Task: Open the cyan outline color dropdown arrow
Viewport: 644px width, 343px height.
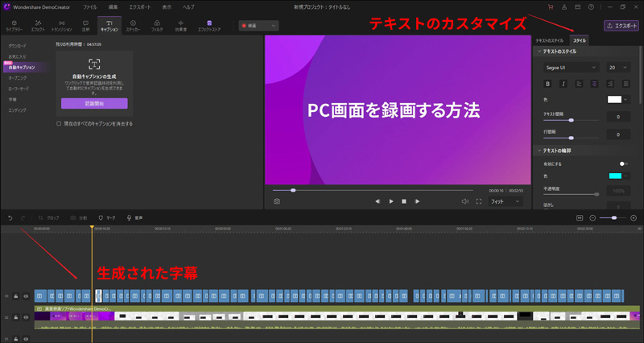Action: [625, 176]
